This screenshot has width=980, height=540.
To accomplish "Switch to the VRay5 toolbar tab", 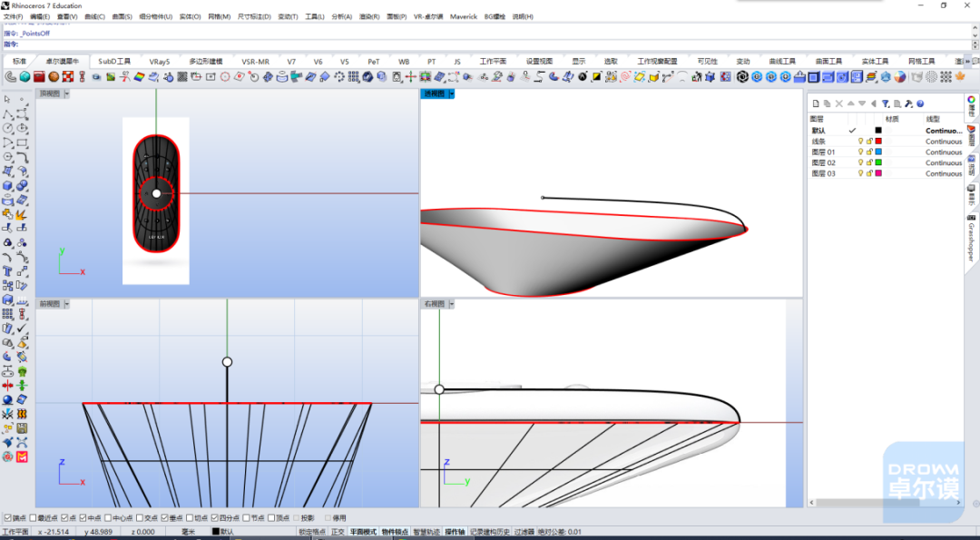I will point(160,61).
